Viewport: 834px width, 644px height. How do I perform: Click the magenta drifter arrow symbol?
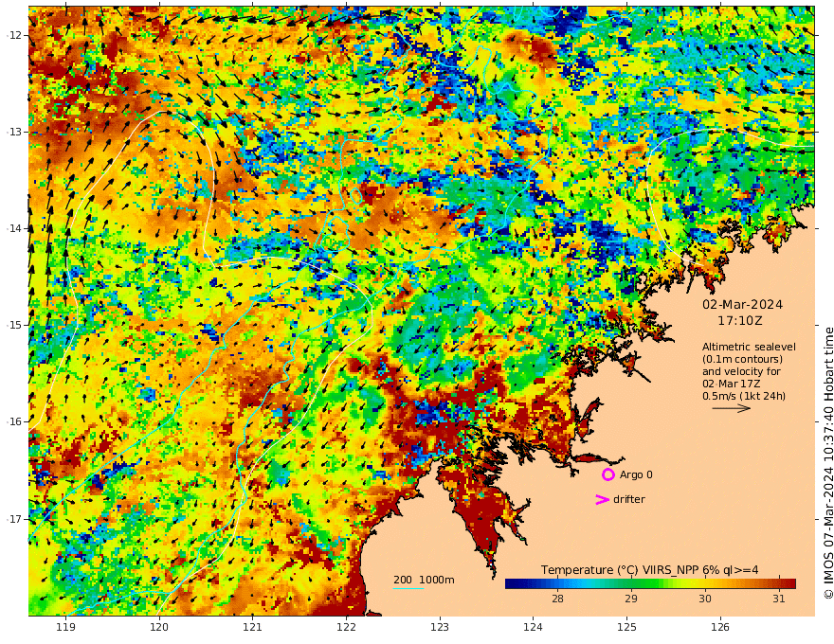602,499
